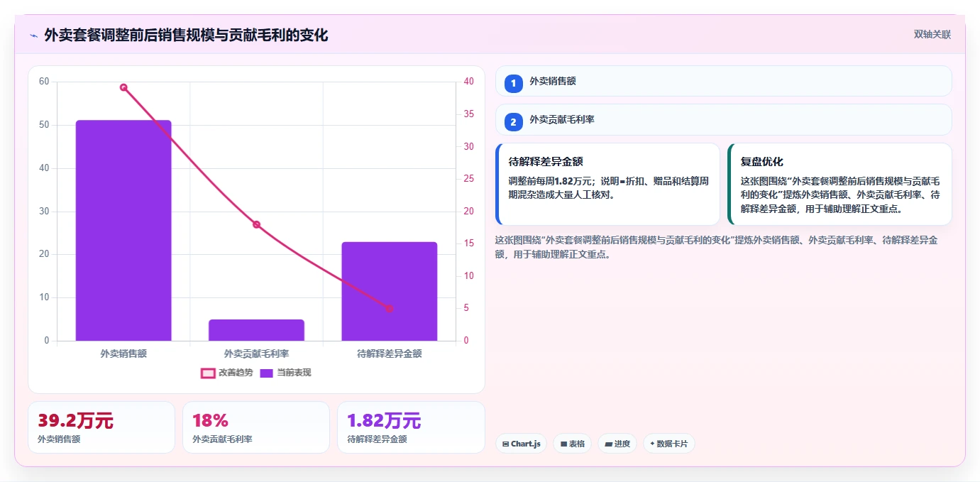Click the icon inside the Chart.js chip
Viewport: 980px width, 482px height.
(x=505, y=444)
